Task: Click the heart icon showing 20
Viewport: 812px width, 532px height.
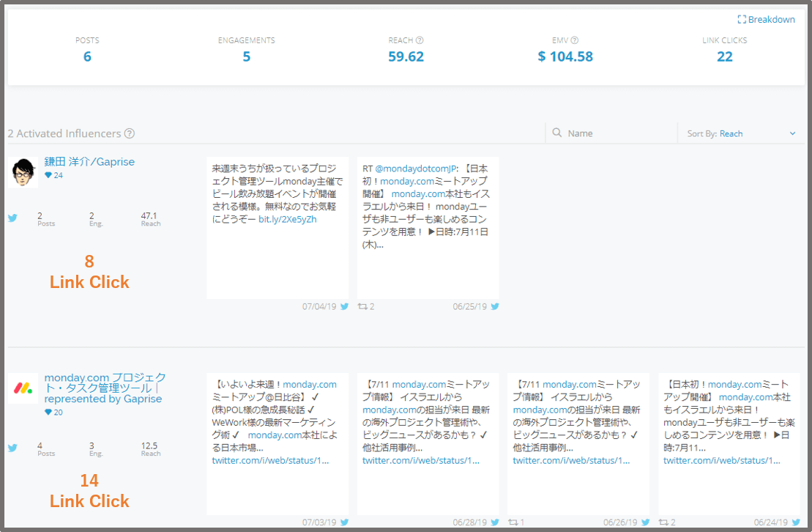Action: pos(48,413)
